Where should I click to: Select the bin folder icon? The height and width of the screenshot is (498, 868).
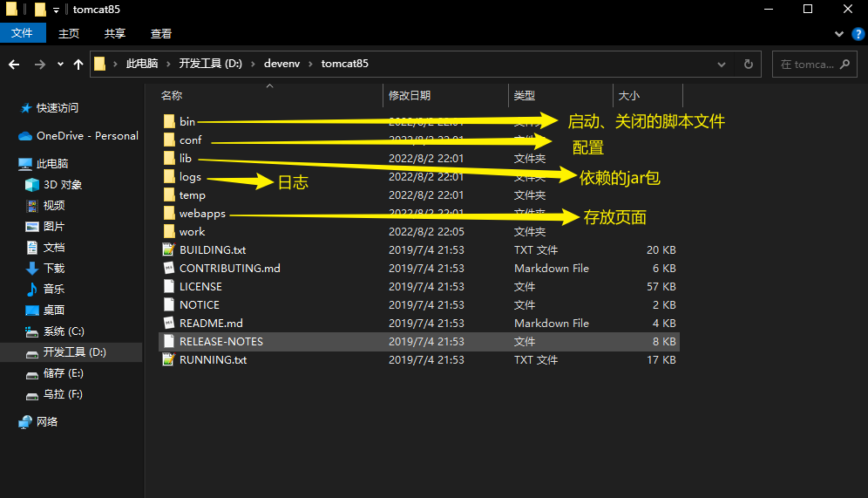pyautogui.click(x=169, y=121)
